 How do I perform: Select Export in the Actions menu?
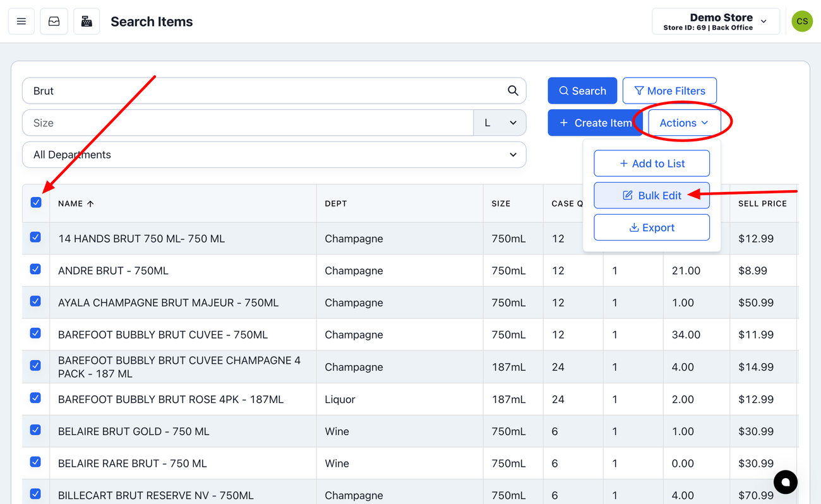click(x=652, y=228)
